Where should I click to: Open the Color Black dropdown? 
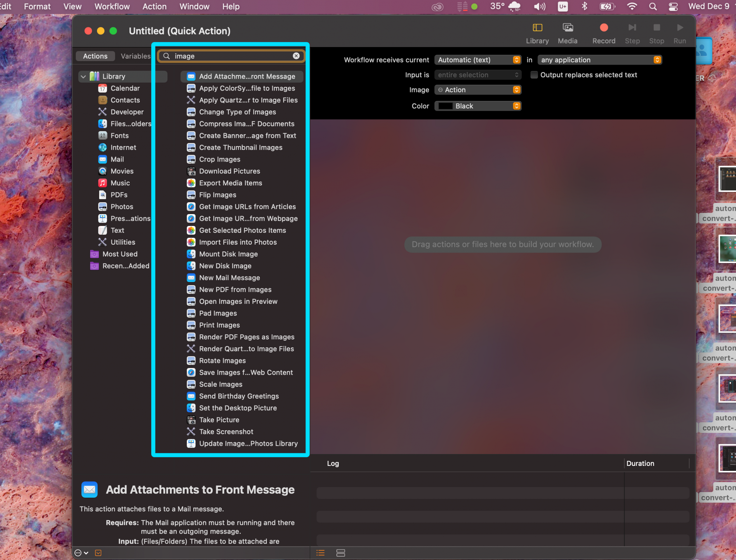pos(478,106)
